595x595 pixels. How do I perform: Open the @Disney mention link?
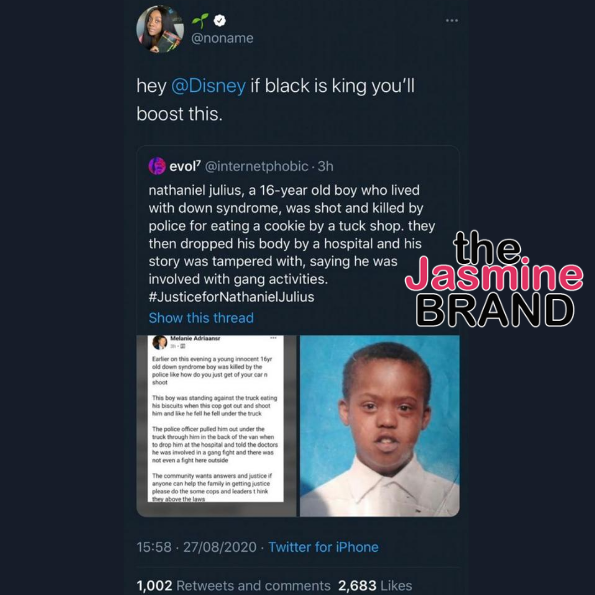point(208,86)
